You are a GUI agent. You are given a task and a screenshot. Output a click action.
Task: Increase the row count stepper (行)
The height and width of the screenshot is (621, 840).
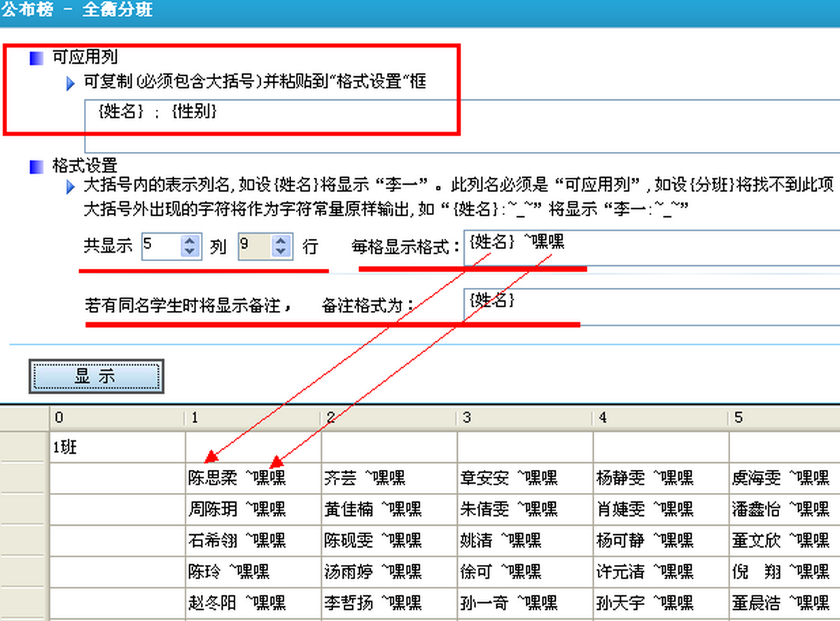(x=281, y=240)
